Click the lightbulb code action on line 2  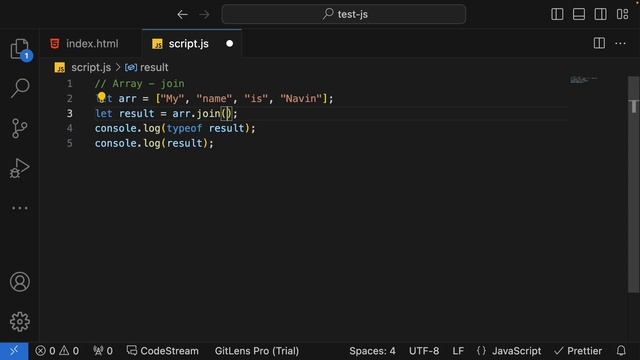click(102, 97)
